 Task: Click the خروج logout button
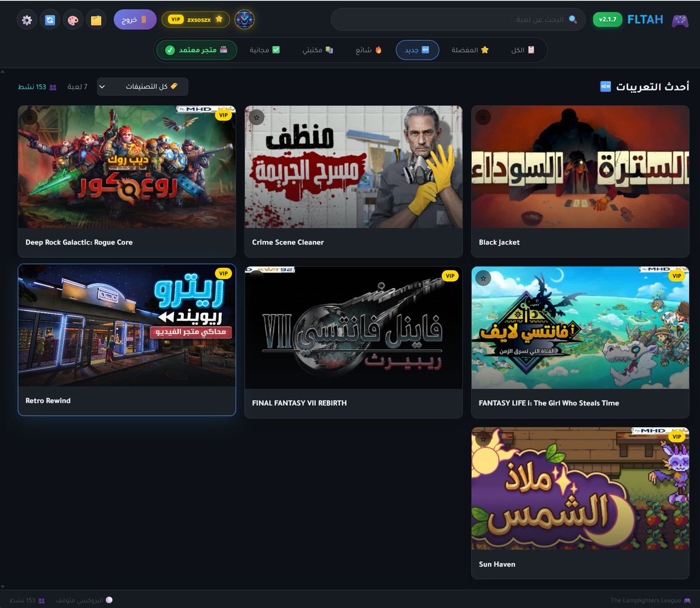coord(135,19)
